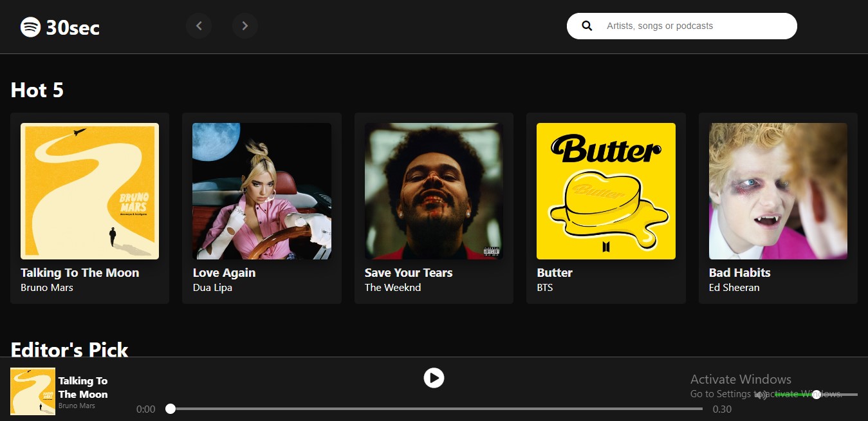Choose the Butter album cover by BTS

[x=606, y=191]
